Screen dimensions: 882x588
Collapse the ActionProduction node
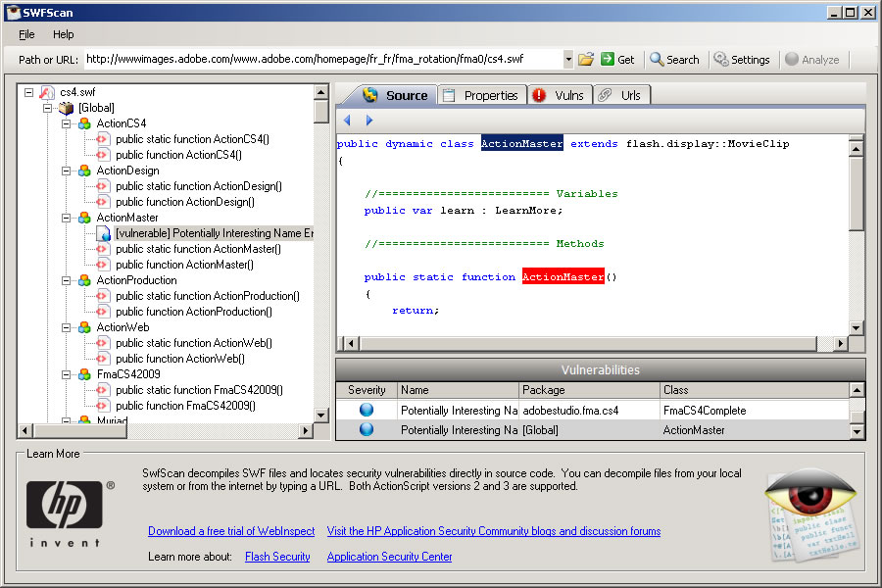click(x=66, y=280)
